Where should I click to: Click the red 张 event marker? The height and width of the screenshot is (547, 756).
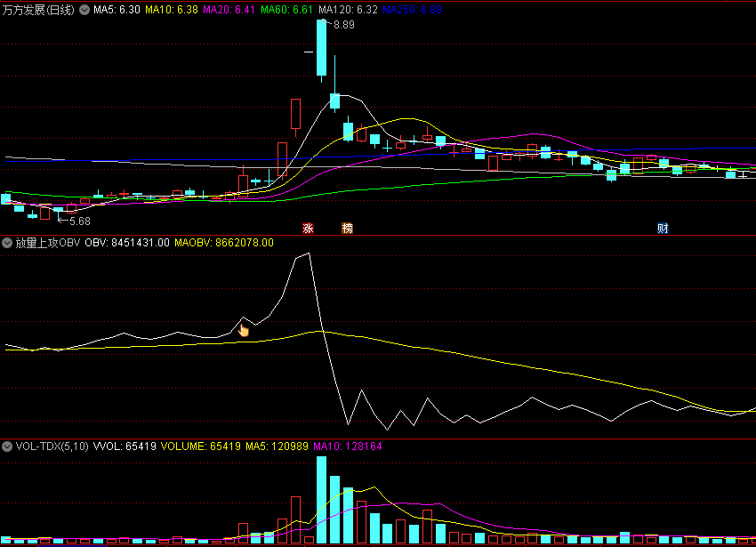pyautogui.click(x=308, y=229)
